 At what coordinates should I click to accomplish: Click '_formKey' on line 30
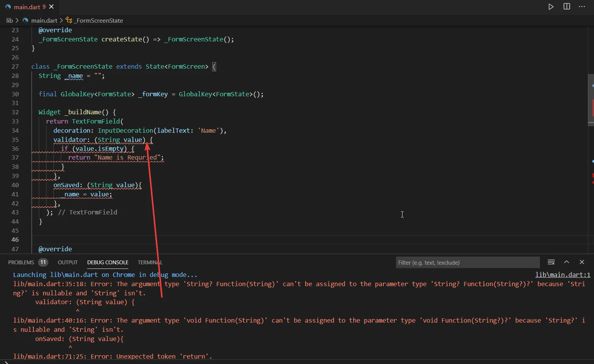click(x=153, y=94)
